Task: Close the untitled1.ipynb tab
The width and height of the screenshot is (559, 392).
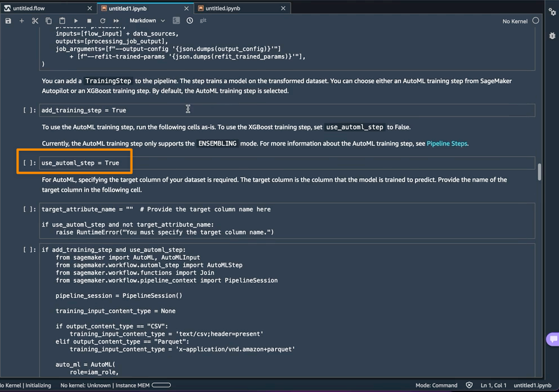Action: (187, 8)
